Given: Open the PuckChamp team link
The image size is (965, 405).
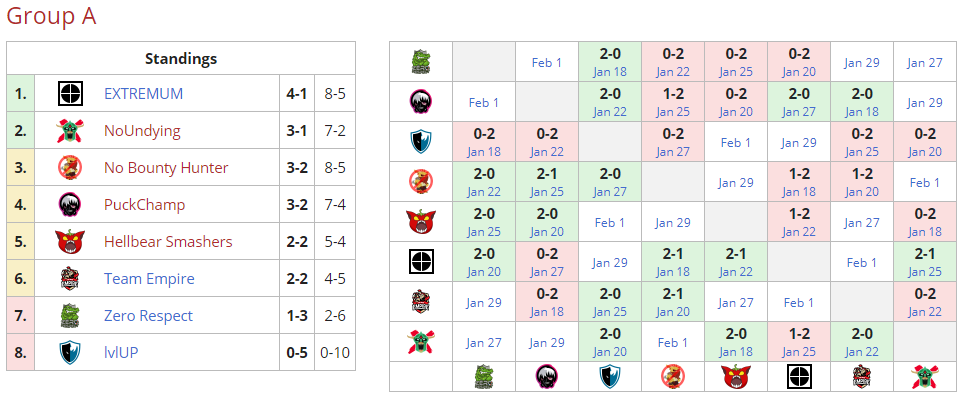Looking at the screenshot, I should click(x=144, y=205).
